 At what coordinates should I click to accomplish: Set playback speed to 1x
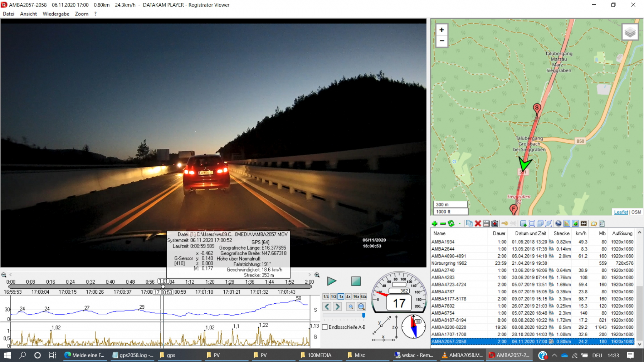point(341,297)
